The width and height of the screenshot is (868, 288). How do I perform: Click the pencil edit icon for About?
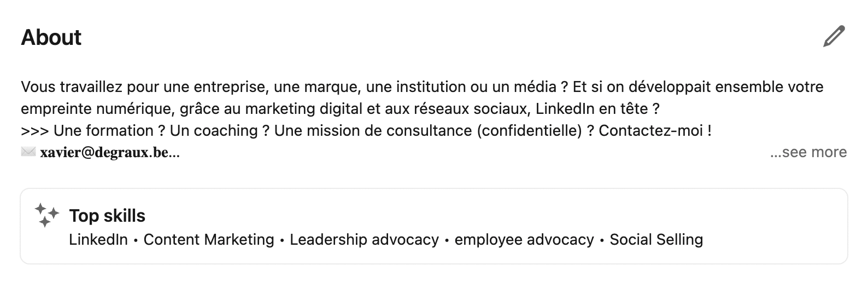pyautogui.click(x=834, y=37)
